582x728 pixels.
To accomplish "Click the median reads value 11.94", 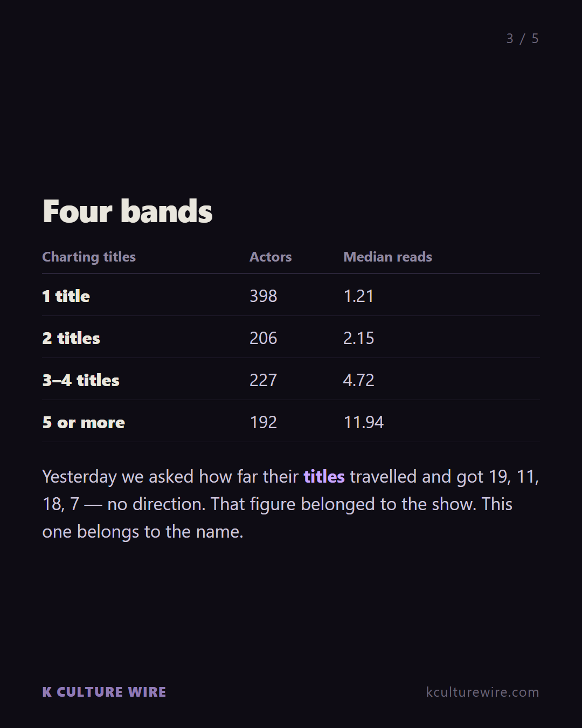I will pos(364,422).
